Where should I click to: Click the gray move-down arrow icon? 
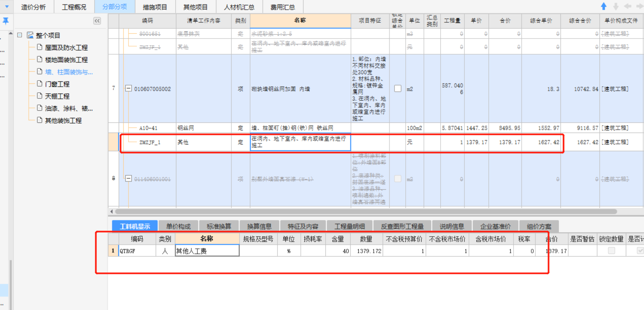tap(616, 6)
